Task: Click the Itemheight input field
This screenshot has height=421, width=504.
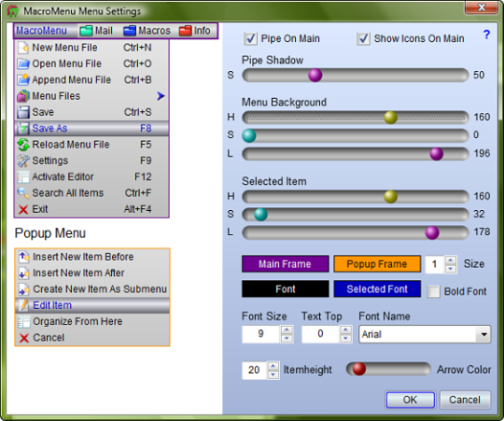Action: [x=254, y=371]
